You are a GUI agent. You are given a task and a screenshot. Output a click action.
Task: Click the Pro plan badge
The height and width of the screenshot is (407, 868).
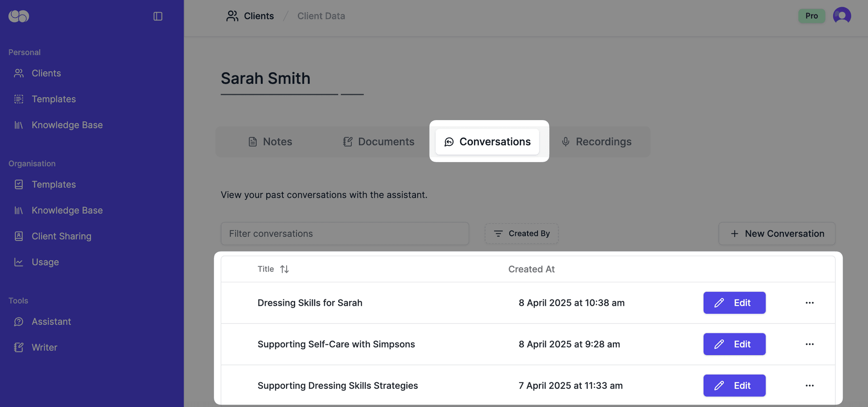coord(811,16)
